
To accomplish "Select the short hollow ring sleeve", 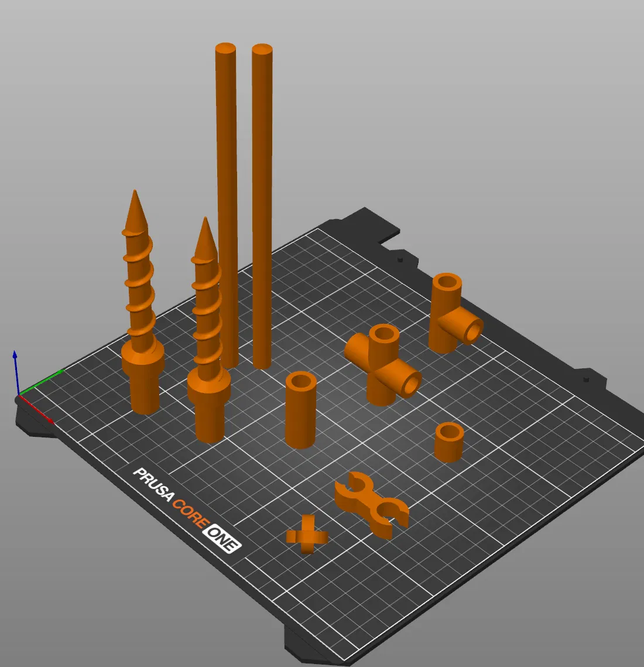I will pos(449,442).
